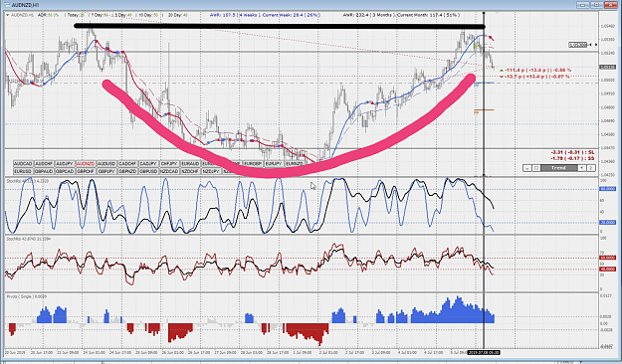Image resolution: width=622 pixels, height=364 pixels.
Task: Switch chart to GBPAUD pair button
Action: pos(44,171)
